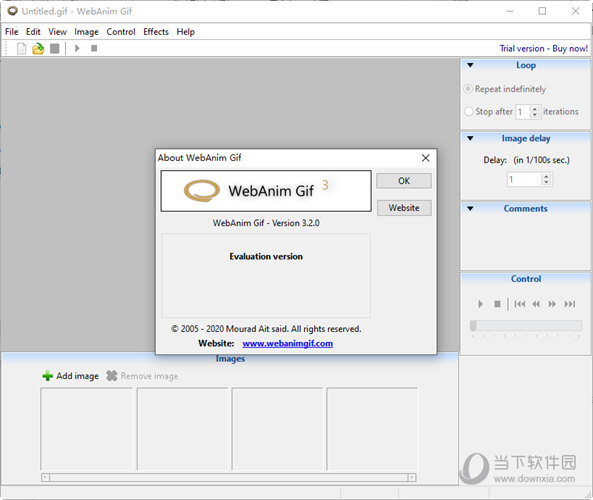Close the About WebAnim Gif dialog

[425, 158]
